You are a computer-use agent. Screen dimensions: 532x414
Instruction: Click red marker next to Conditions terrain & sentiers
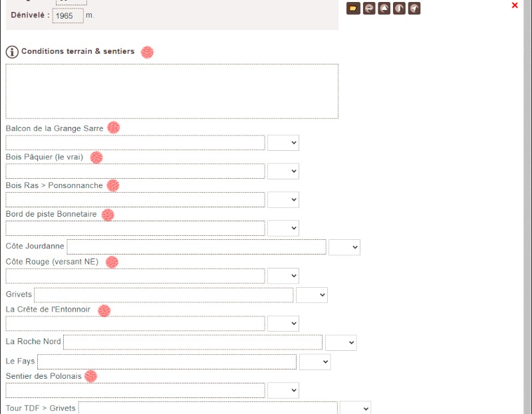coord(147,52)
